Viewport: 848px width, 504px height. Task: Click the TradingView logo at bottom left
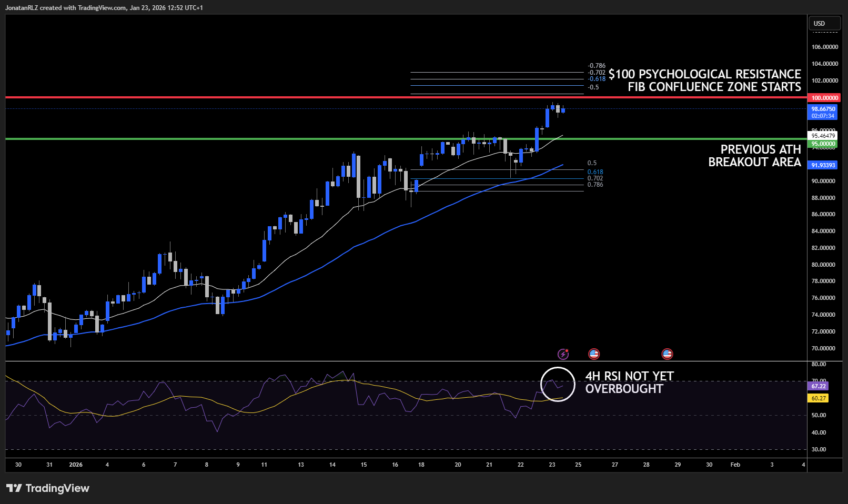(48, 488)
